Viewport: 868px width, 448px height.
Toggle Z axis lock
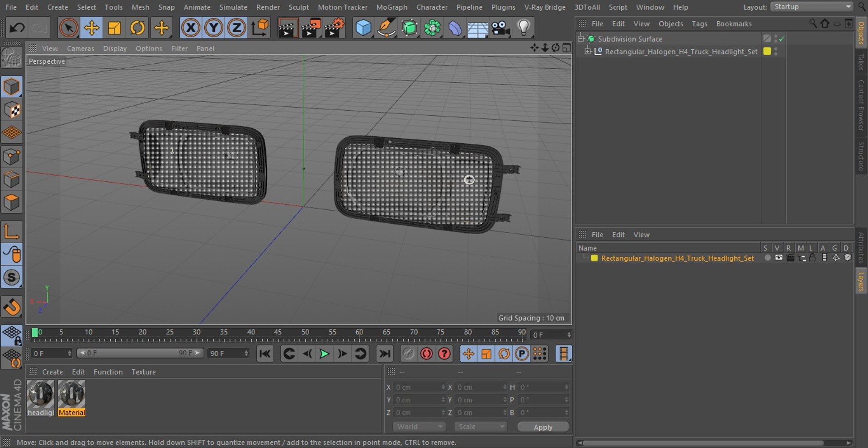click(x=236, y=28)
